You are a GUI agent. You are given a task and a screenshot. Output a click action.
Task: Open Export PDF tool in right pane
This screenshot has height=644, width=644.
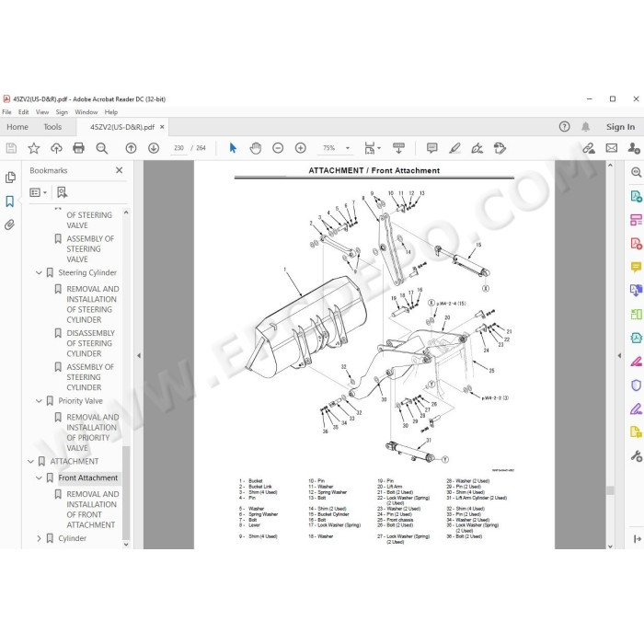pyautogui.click(x=636, y=196)
